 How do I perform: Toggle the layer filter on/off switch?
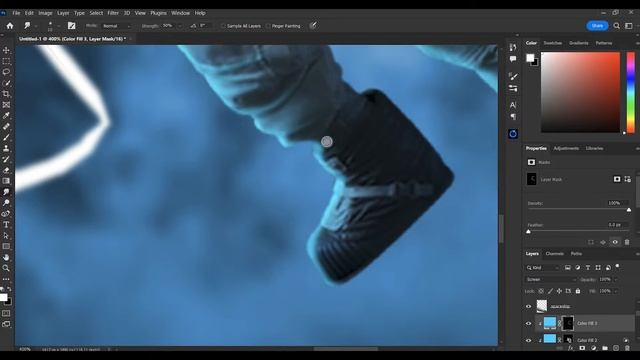(618, 266)
